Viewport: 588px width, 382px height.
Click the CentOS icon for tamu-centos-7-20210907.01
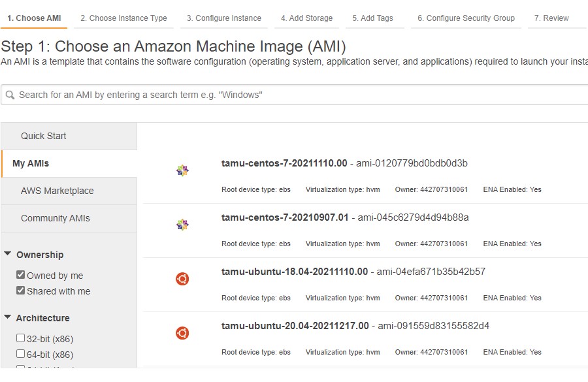[182, 225]
